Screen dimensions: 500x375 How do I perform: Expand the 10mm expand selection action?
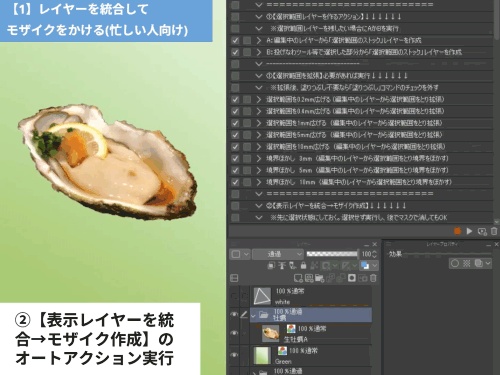click(x=259, y=147)
